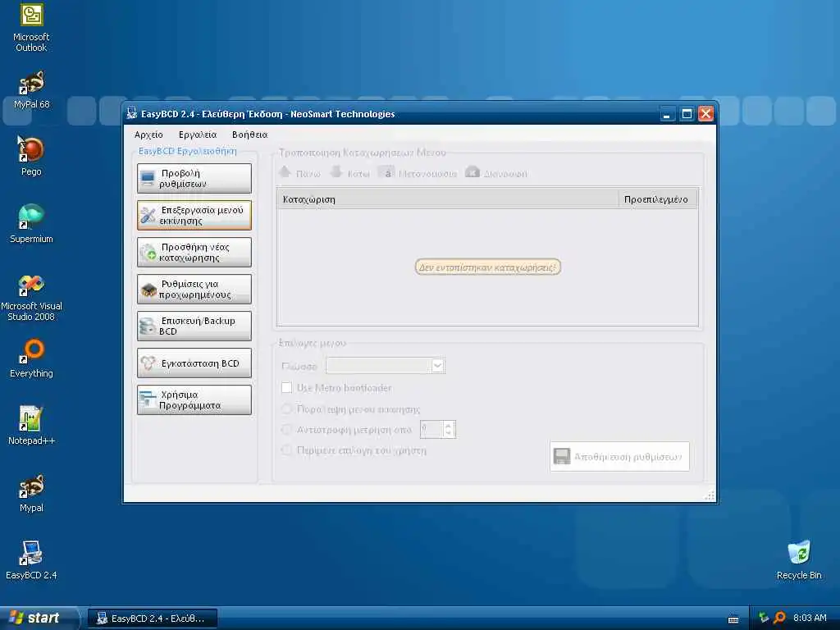Click the rename entry icon
The image size is (840, 630).
(387, 172)
